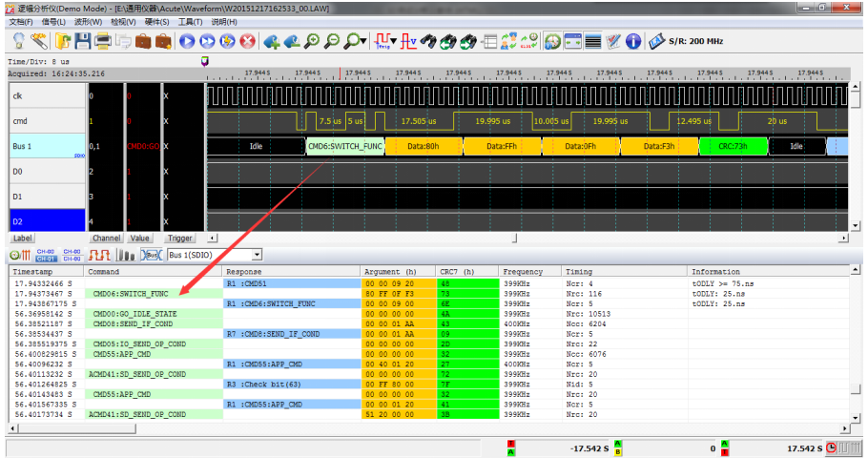Select the Bus 1 signal label
The width and height of the screenshot is (868, 458).
click(x=48, y=146)
